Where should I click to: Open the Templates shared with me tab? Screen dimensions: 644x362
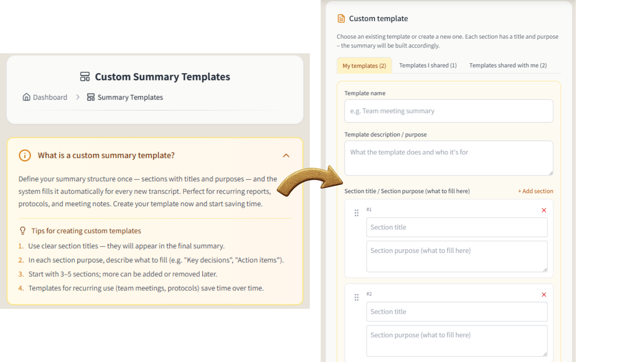pos(508,65)
